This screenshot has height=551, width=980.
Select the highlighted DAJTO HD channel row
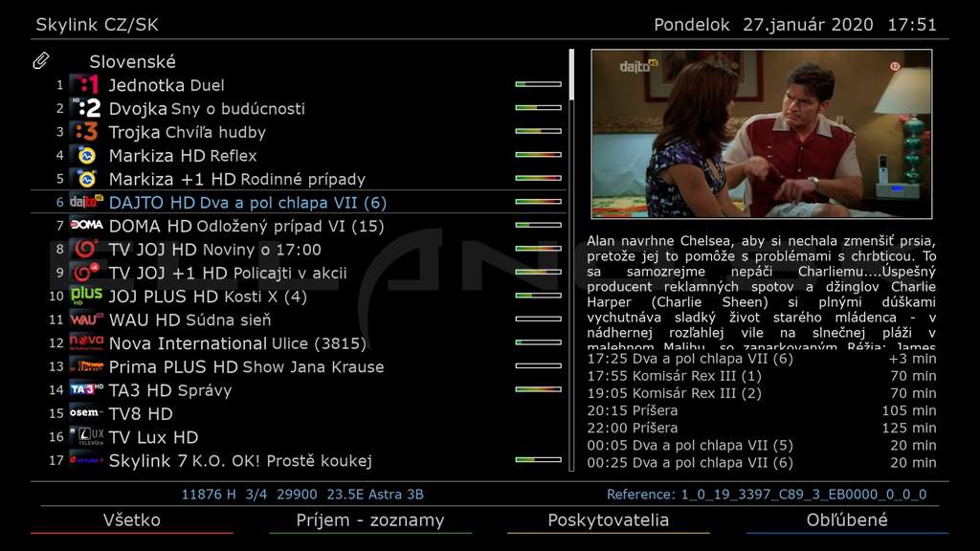click(x=299, y=202)
